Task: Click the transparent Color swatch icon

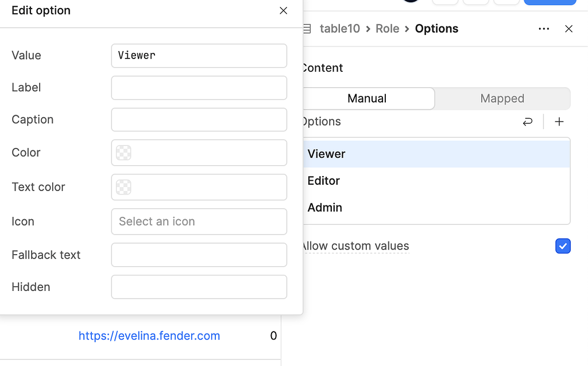Action: coord(124,153)
